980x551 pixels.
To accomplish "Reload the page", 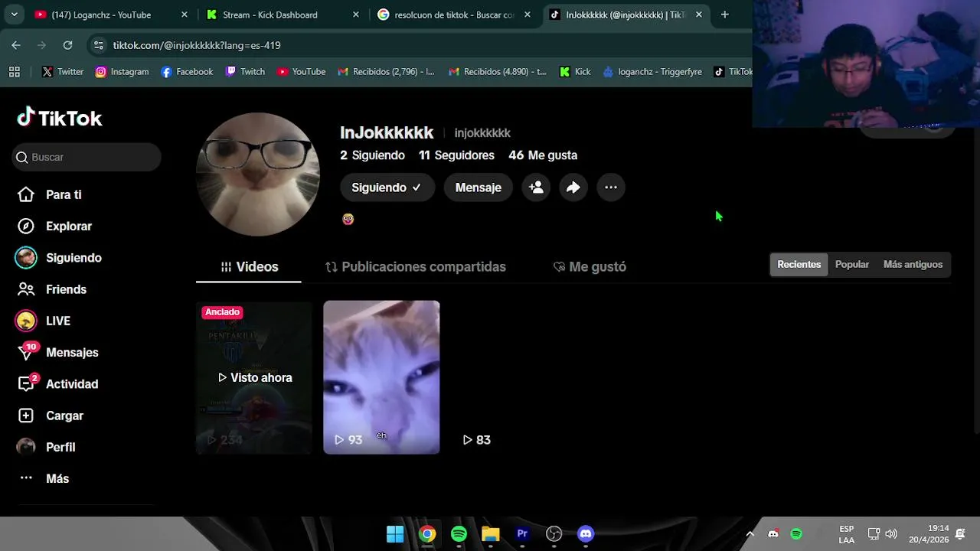I will [67, 45].
